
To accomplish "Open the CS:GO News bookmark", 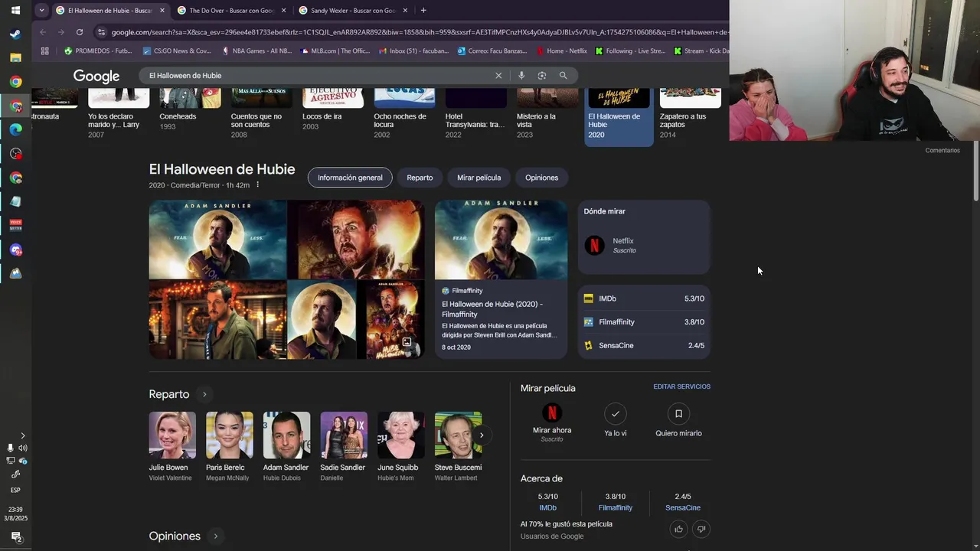I will 176,51.
